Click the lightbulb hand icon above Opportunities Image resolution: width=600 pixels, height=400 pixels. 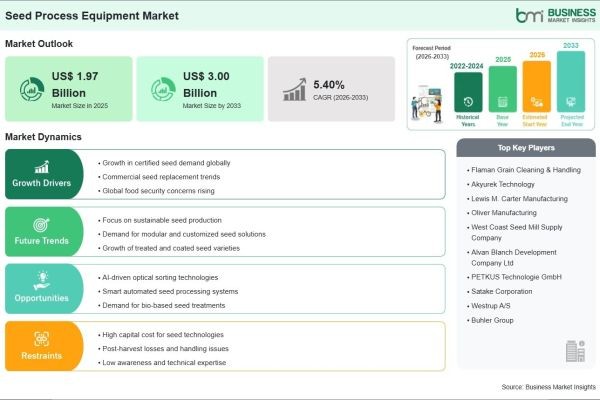click(42, 281)
